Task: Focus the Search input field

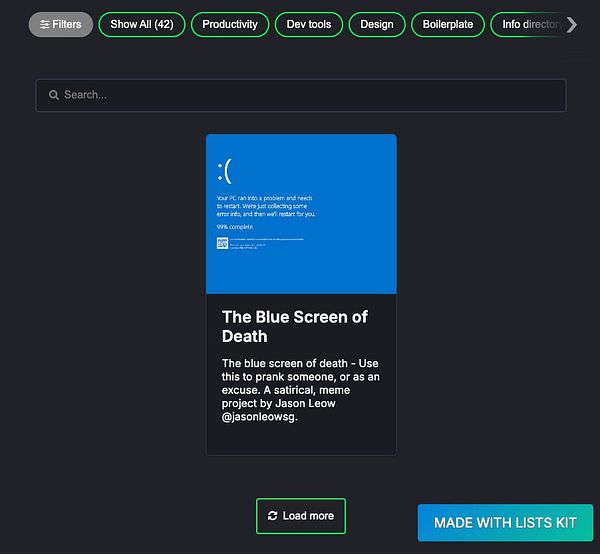Action: [x=301, y=95]
